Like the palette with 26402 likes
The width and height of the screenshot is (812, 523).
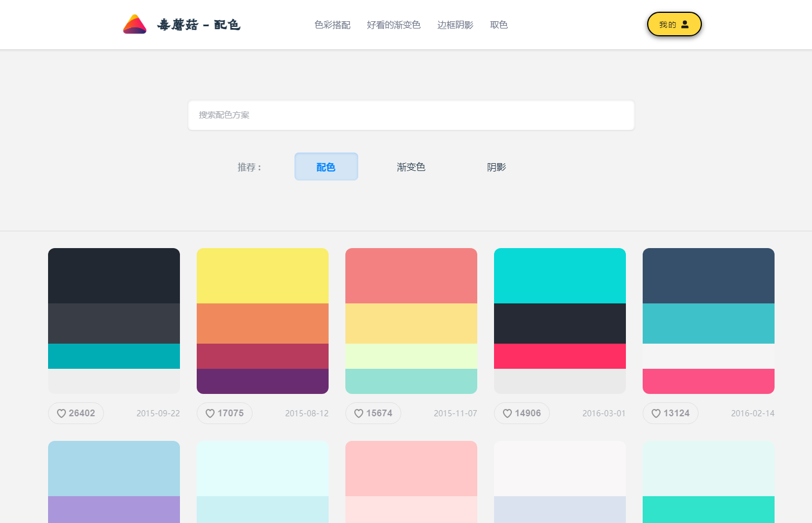[x=76, y=413]
